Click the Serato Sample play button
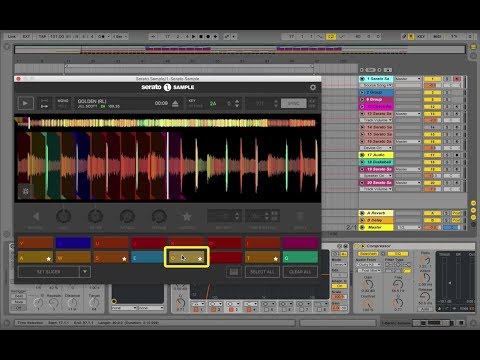Viewport: 480px width, 360px height. [x=25, y=103]
